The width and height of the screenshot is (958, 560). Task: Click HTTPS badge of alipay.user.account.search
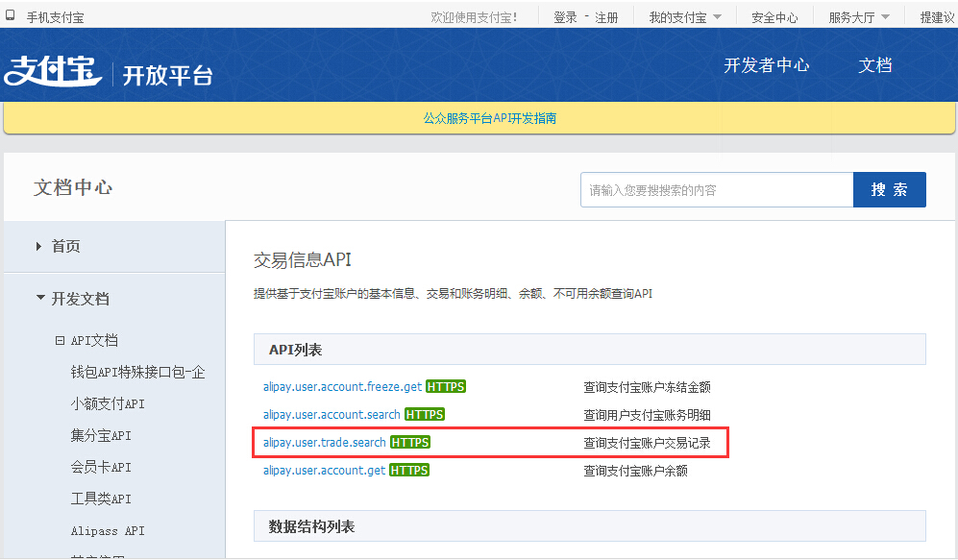(425, 415)
